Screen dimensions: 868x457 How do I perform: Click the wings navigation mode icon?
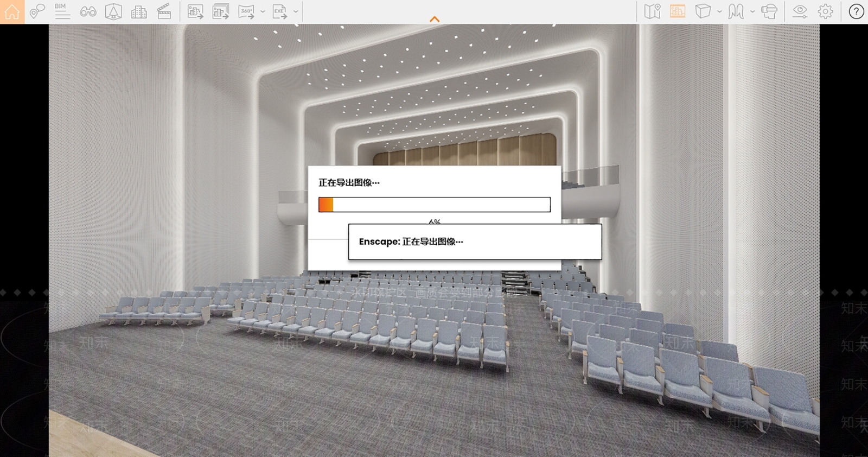pos(736,11)
